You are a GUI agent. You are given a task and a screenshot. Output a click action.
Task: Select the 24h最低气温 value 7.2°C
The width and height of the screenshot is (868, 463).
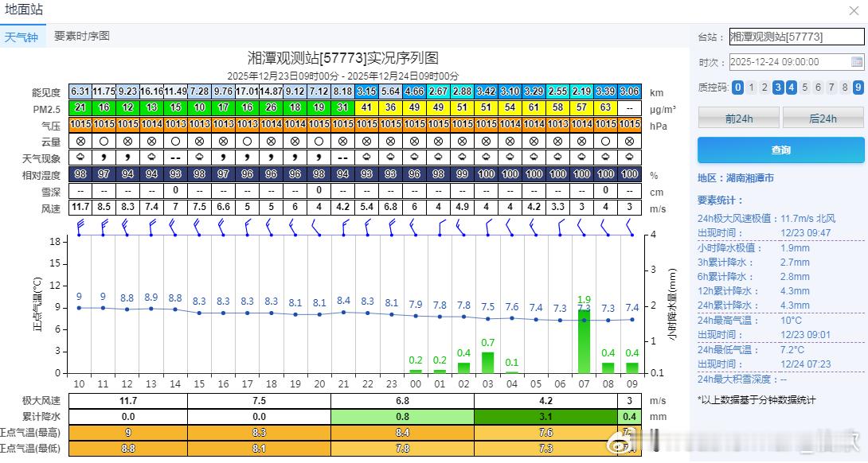point(792,349)
